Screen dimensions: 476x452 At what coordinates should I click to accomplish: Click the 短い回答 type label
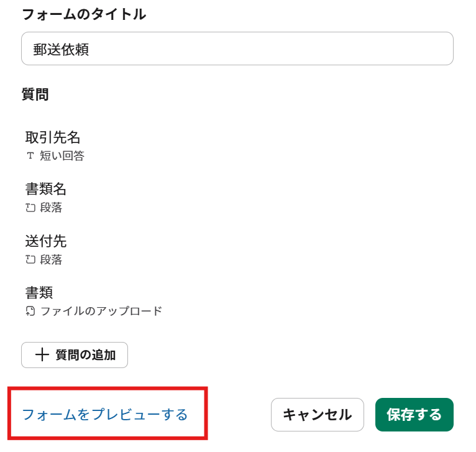tap(62, 156)
